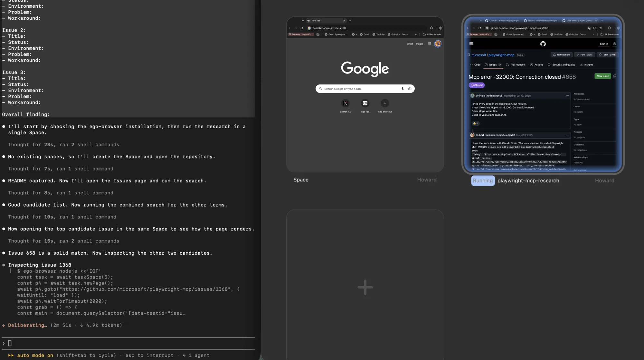
Task: Select the Issues tab in repository nav
Action: pyautogui.click(x=493, y=65)
